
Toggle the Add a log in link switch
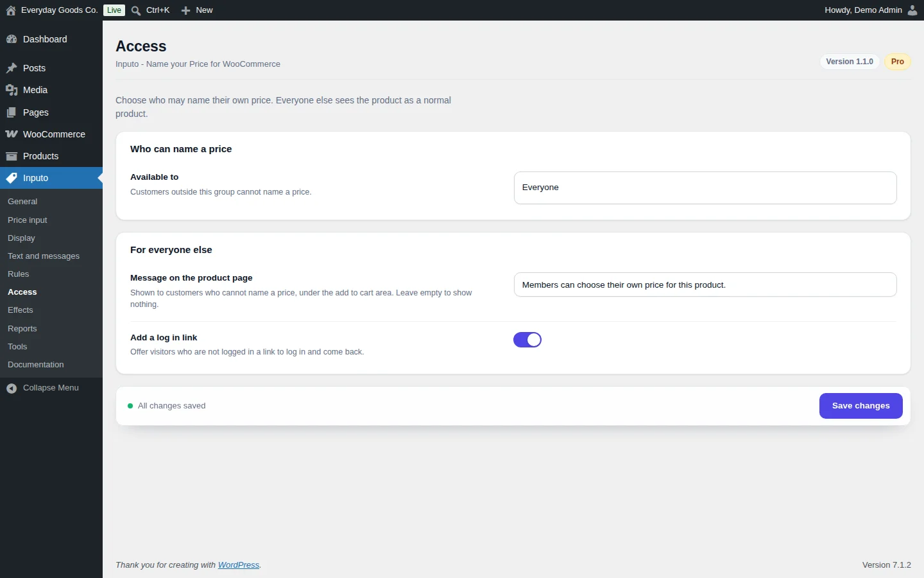(527, 340)
